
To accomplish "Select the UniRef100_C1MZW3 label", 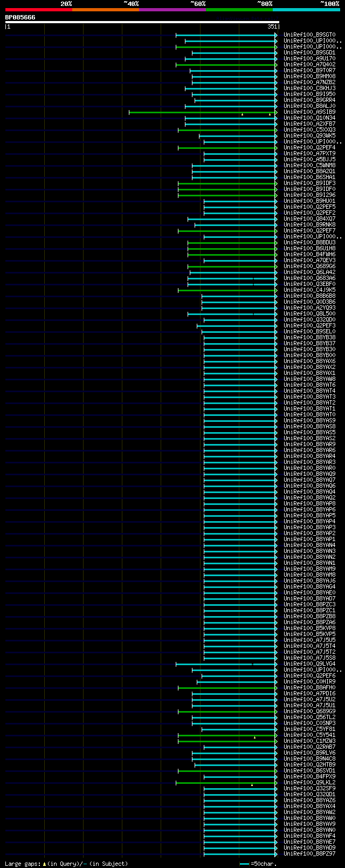I will tap(309, 741).
